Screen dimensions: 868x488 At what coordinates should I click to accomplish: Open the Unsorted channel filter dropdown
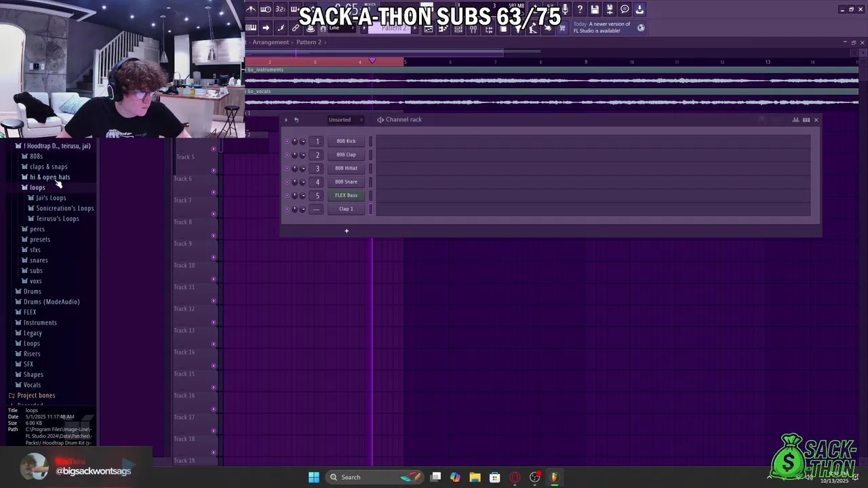coord(344,120)
